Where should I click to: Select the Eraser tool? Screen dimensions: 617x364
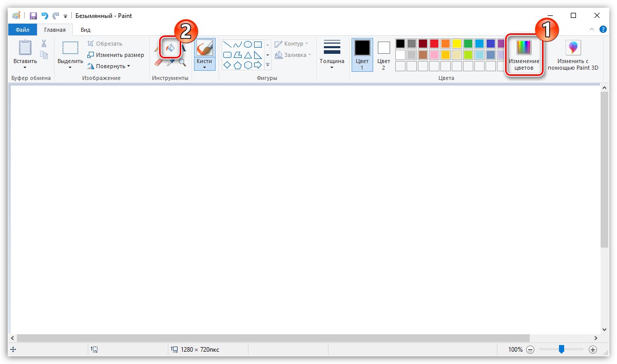click(159, 63)
